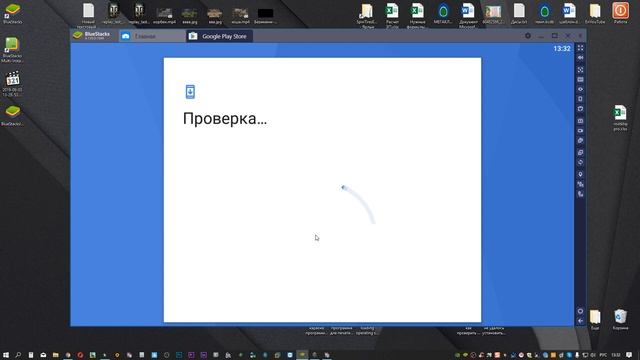Open the Windows Start button
Image resolution: width=640 pixels, height=360 pixels.
click(6, 355)
